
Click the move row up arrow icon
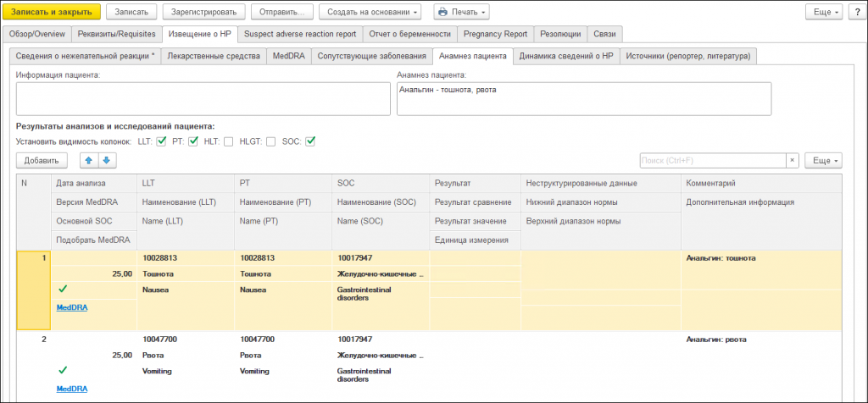(x=87, y=160)
